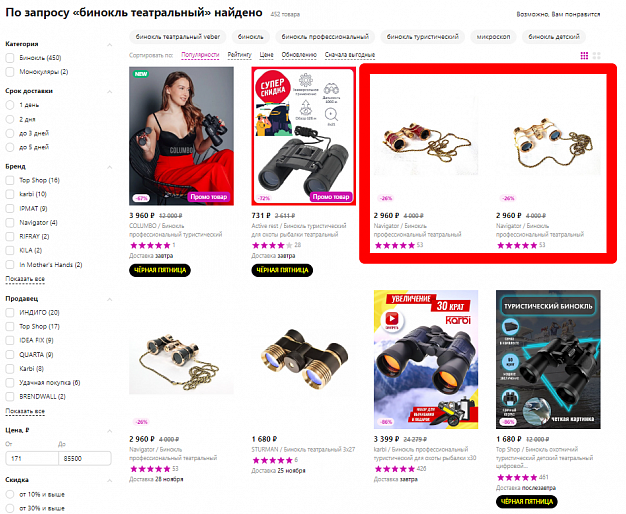Sort results by 'Рейтингу'
The width and height of the screenshot is (626, 514).
tap(240, 55)
